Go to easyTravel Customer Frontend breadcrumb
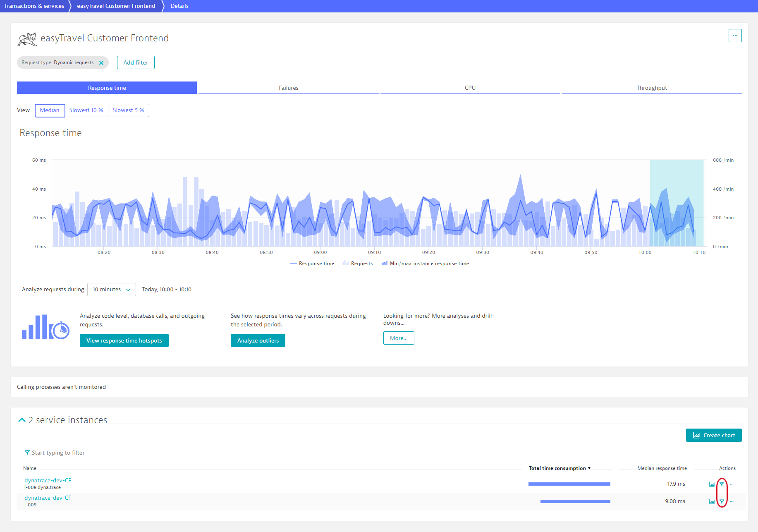The height and width of the screenshot is (532, 758). coord(116,6)
